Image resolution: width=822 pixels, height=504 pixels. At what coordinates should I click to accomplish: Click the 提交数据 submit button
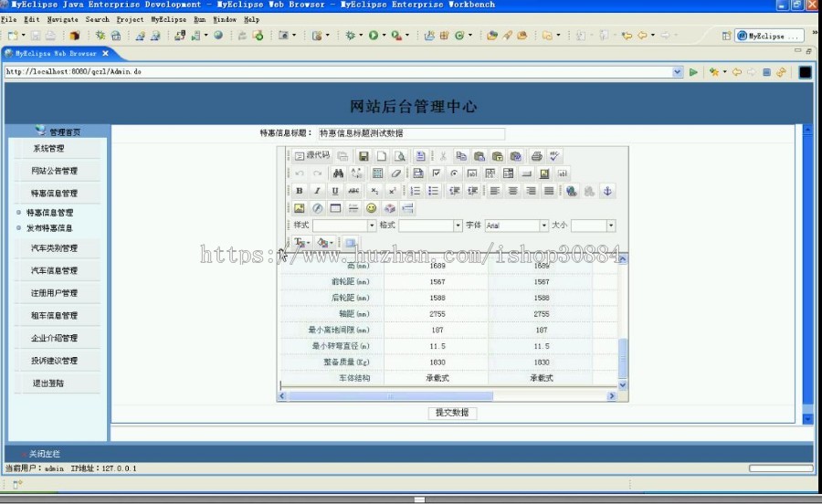452,413
